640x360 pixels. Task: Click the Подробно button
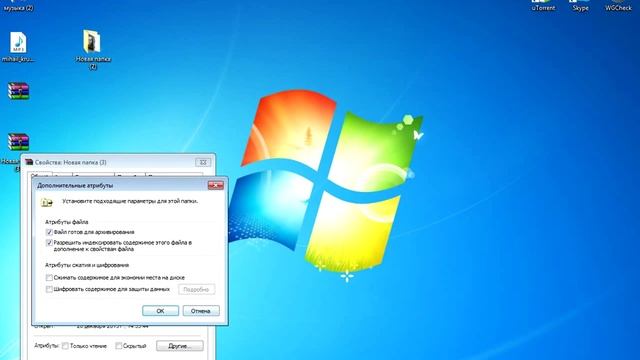196,289
